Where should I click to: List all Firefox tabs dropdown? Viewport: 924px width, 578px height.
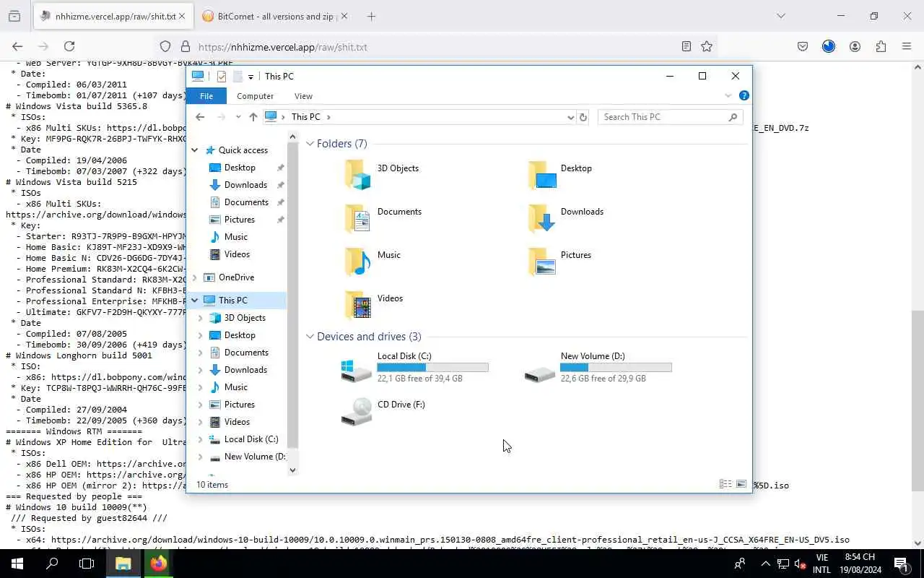pos(780,16)
